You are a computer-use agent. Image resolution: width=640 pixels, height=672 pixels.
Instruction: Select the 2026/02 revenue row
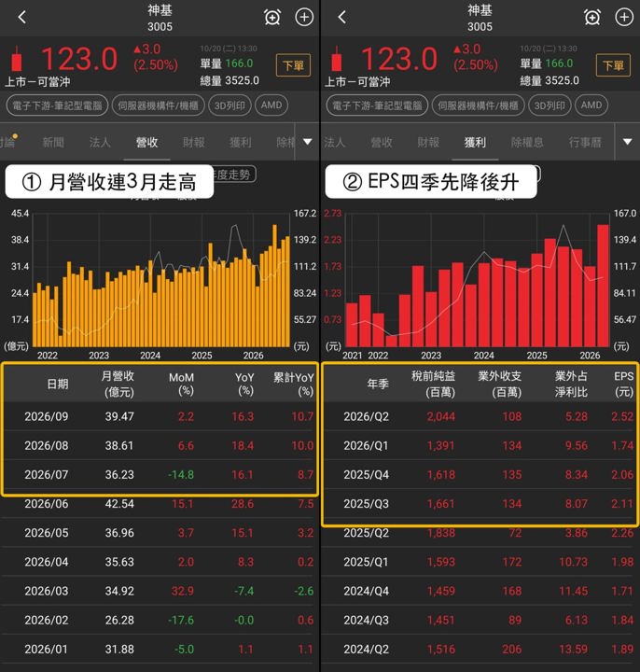click(160, 620)
